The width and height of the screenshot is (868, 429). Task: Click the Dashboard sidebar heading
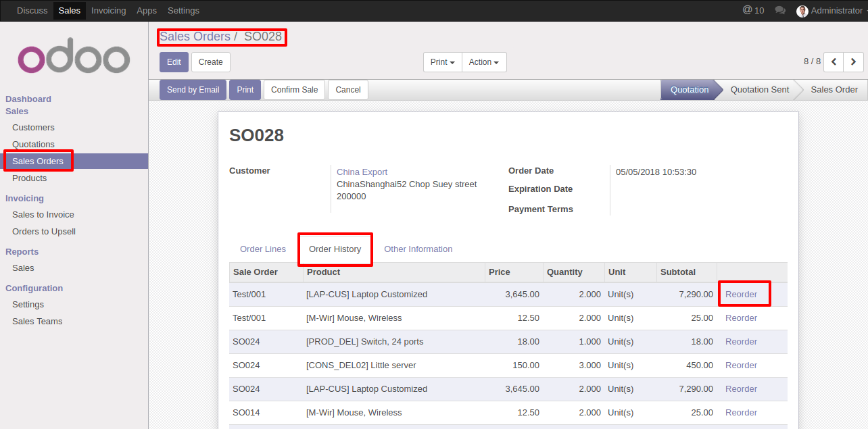coord(28,99)
